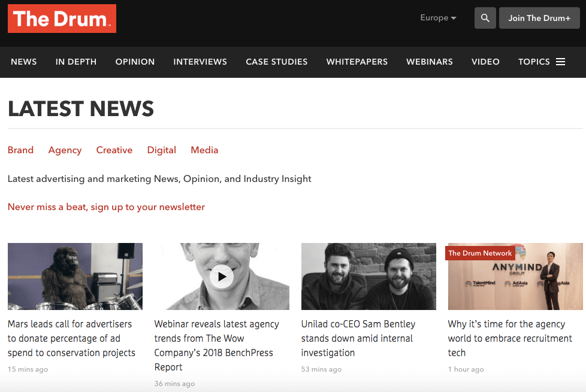Open Whitepapers section

pos(357,62)
